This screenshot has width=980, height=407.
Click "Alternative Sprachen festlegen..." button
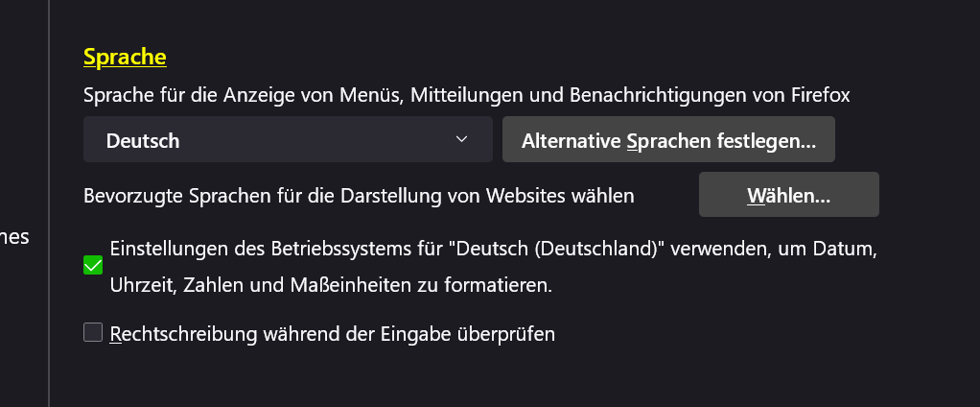pos(668,141)
